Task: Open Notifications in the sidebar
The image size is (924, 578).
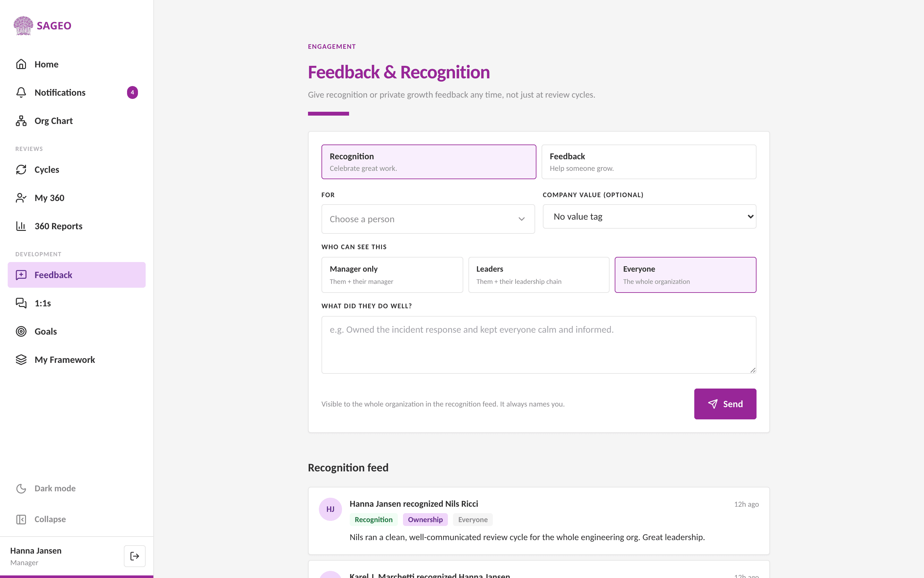Action: 76,92
